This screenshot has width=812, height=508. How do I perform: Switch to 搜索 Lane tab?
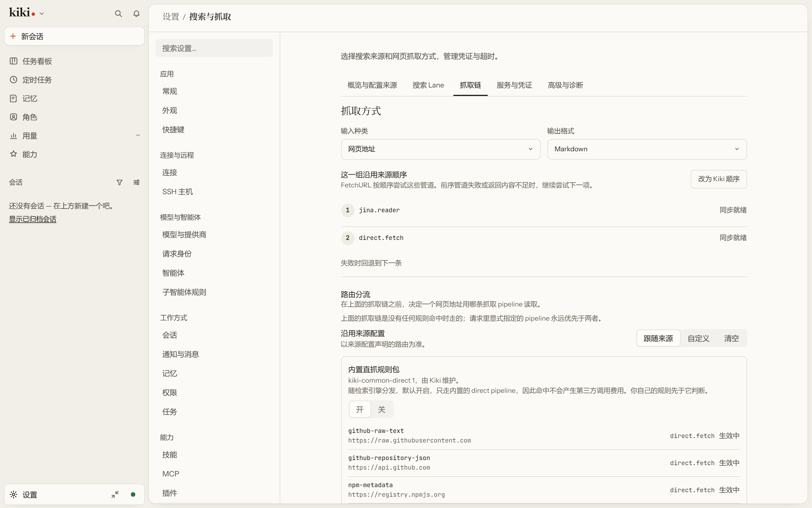pos(428,85)
